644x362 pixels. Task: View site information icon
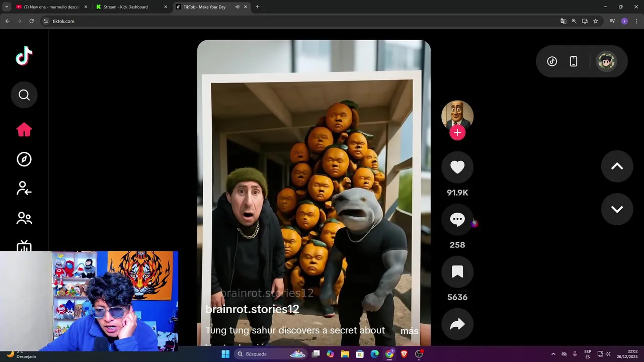coord(46,21)
